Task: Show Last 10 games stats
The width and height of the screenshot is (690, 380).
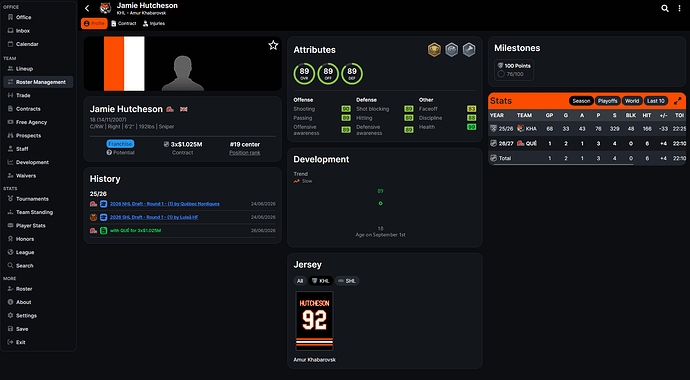Action: [656, 101]
